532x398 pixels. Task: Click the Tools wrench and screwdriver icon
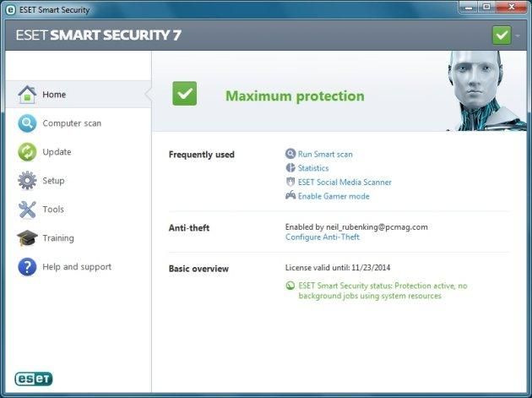tap(27, 210)
